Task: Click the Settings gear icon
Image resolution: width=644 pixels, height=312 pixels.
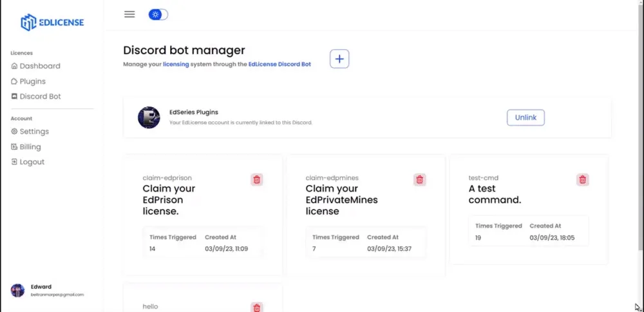Action: click(14, 132)
